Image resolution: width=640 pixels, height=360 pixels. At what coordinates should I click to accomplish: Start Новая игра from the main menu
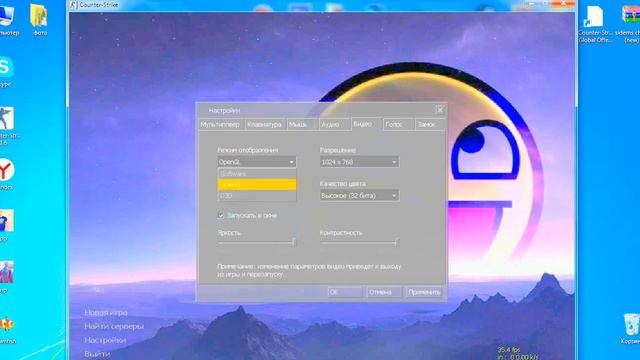[x=106, y=313]
